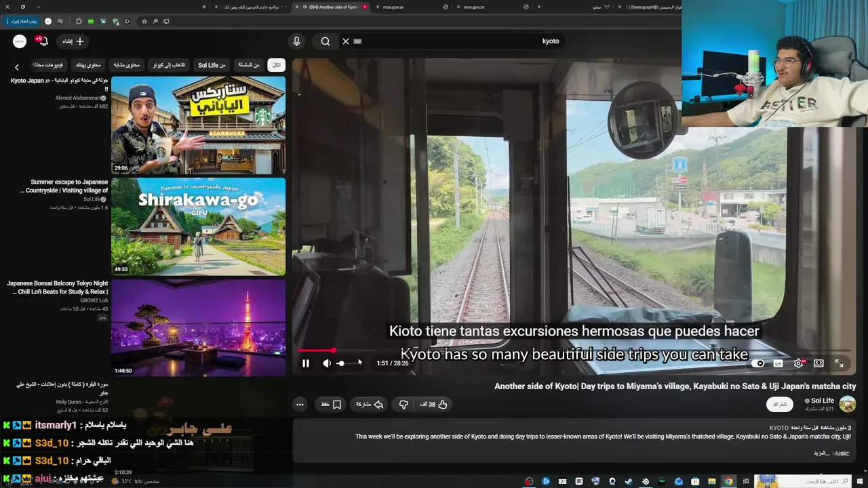Open the create (+) button

coord(73,41)
